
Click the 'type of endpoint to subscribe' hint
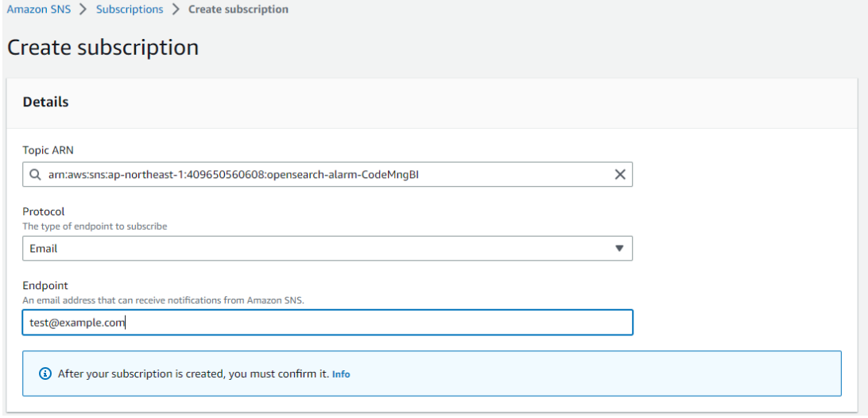click(95, 226)
